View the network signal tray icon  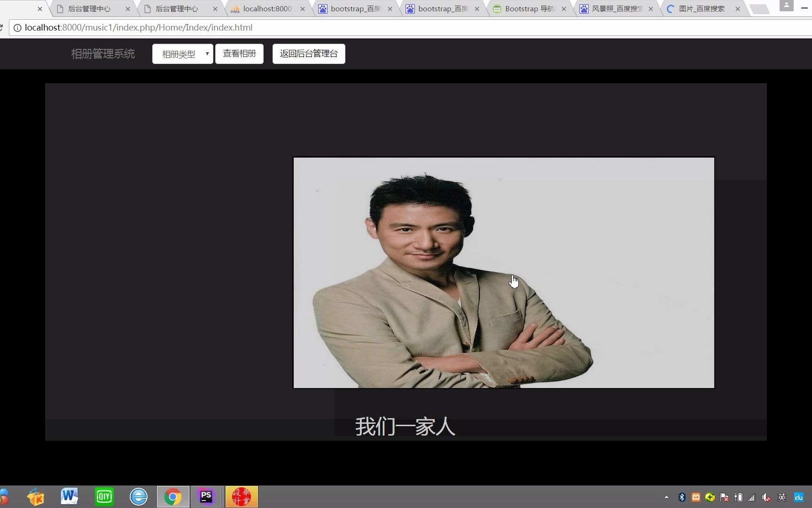(x=751, y=497)
